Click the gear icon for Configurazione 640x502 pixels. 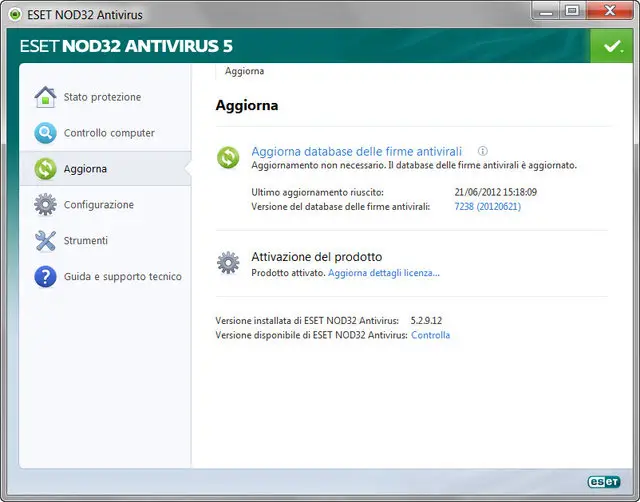point(45,204)
